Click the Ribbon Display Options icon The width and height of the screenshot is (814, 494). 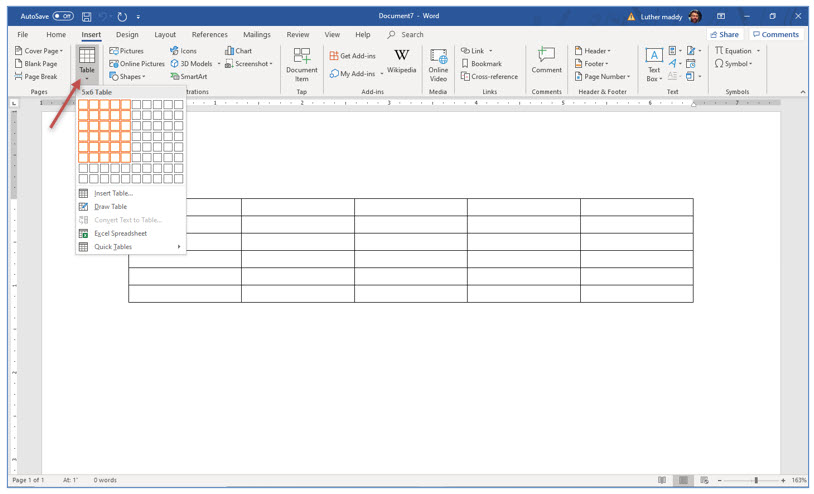pyautogui.click(x=721, y=16)
